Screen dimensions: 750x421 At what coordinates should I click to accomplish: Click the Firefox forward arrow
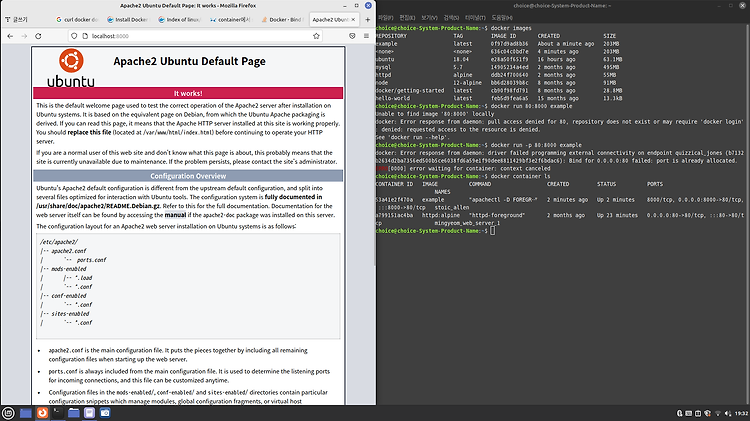(x=24, y=36)
